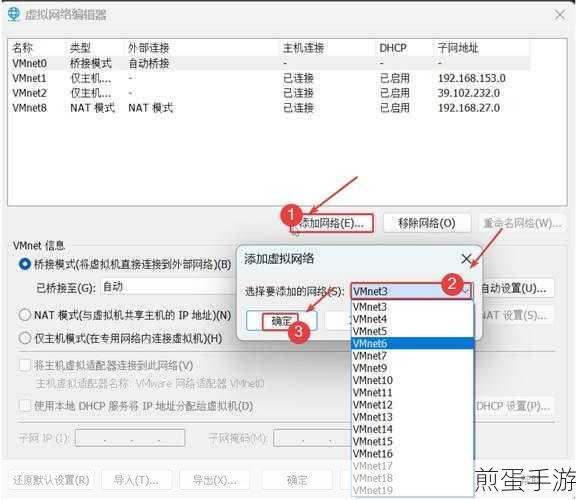Click main window 确定 button at bottom
The image size is (576, 500).
(297, 480)
